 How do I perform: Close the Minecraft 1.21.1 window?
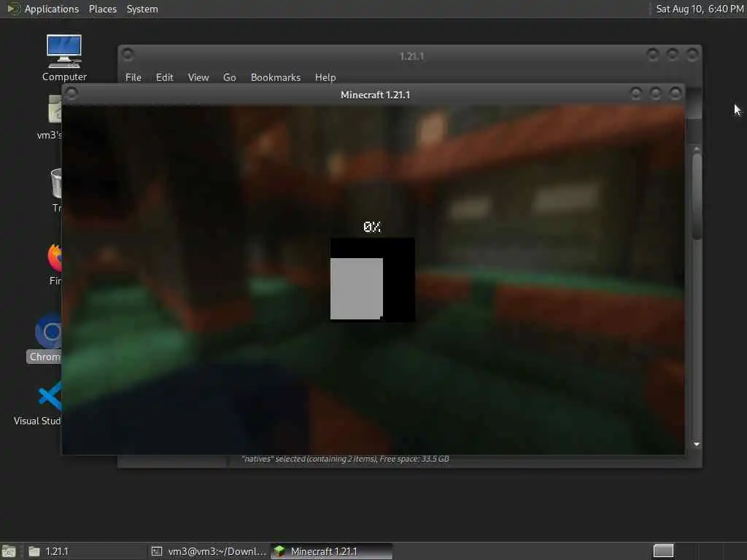675,93
